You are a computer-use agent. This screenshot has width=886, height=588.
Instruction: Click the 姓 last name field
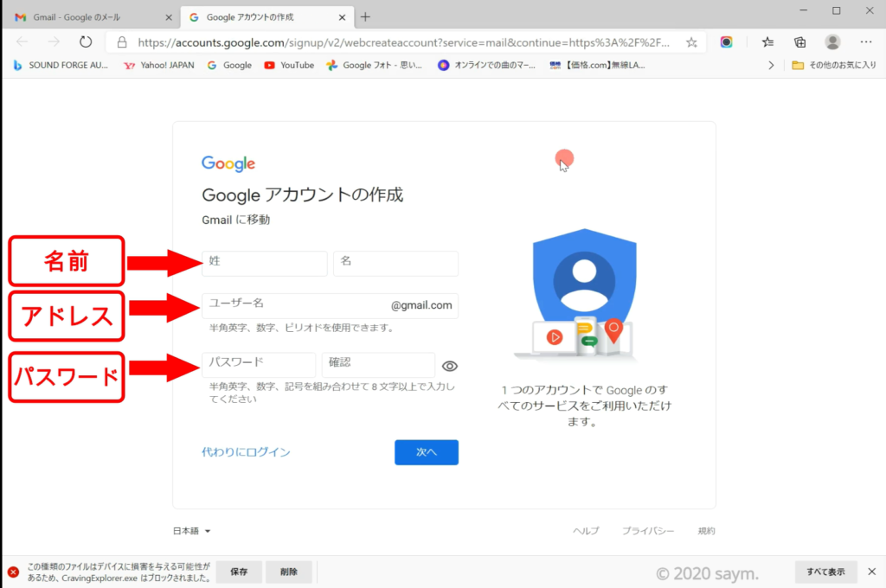pyautogui.click(x=265, y=263)
